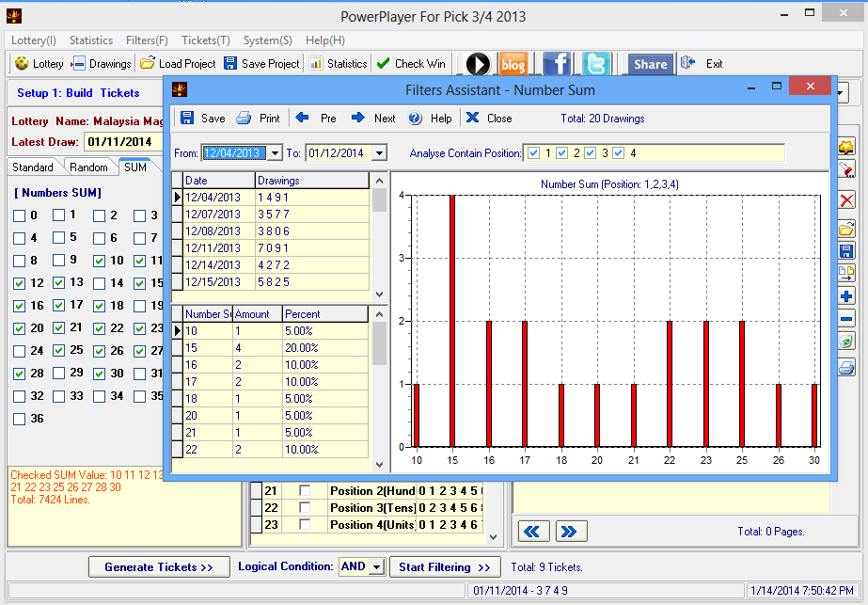The image size is (868, 605).
Task: Open the Lottery(l) menu
Action: pyautogui.click(x=34, y=40)
